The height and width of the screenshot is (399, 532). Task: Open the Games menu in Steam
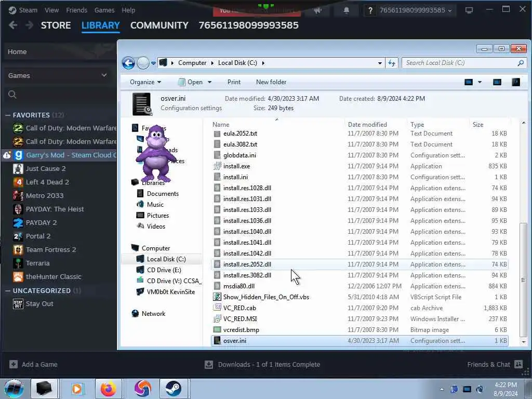104,10
